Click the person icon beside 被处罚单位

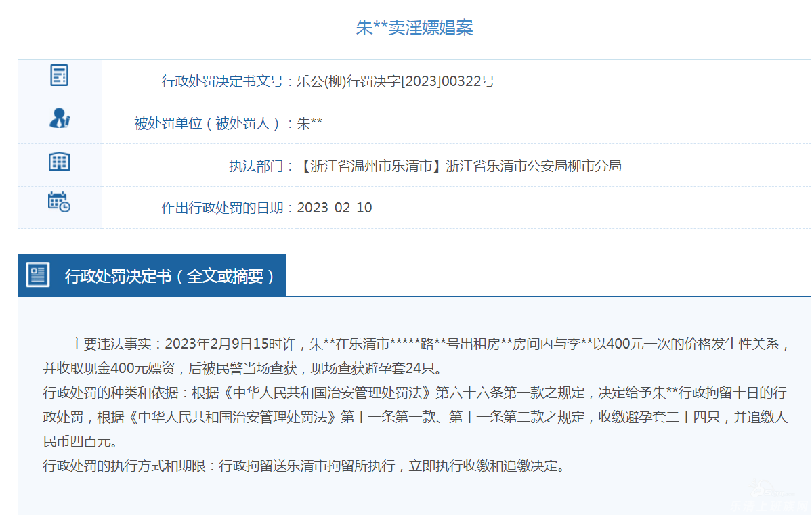[60, 118]
